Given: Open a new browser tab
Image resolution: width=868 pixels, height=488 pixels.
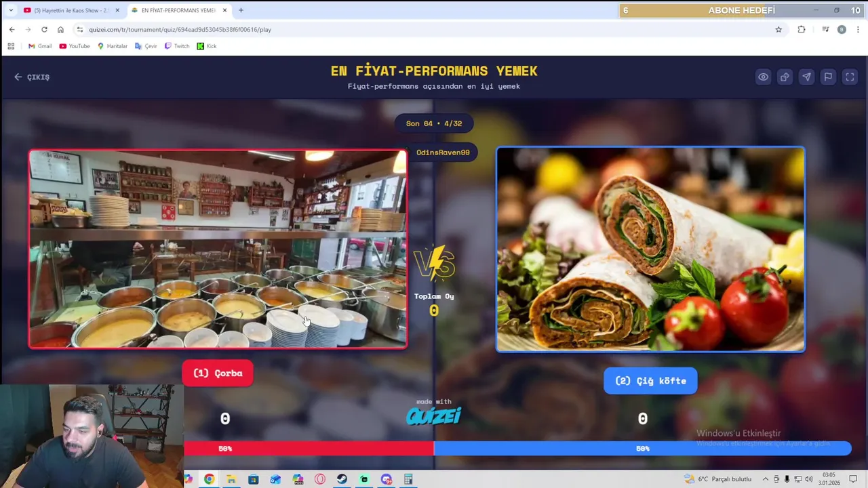Looking at the screenshot, I should click(x=241, y=10).
